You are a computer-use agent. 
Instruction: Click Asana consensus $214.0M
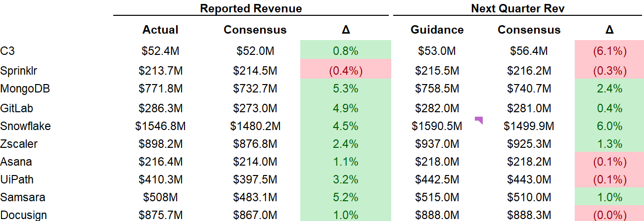pos(255,162)
